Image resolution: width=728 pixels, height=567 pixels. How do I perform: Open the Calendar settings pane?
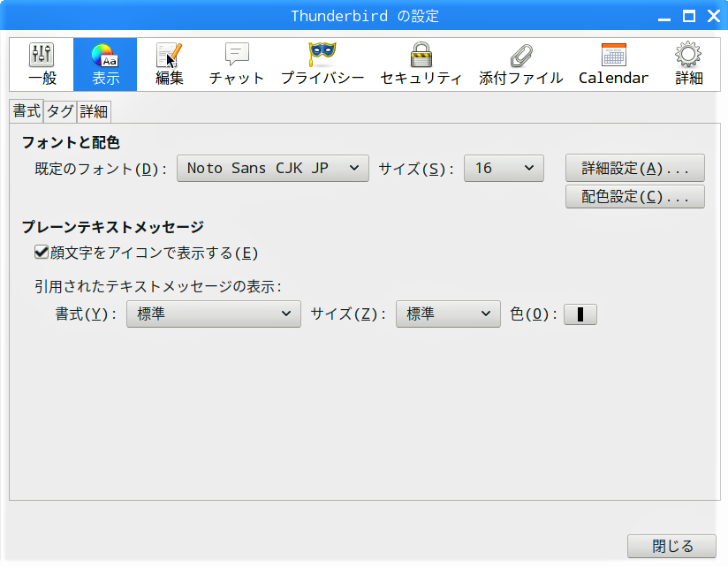point(613,64)
